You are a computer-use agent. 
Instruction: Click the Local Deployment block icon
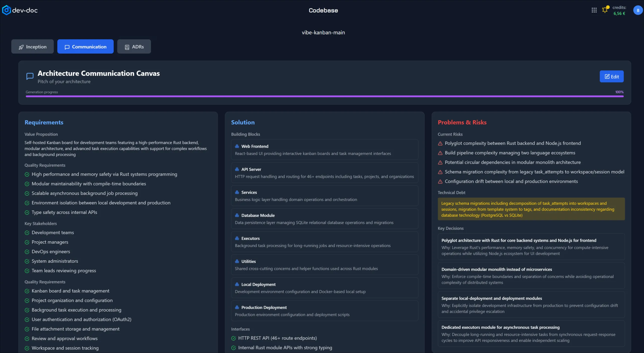click(237, 284)
